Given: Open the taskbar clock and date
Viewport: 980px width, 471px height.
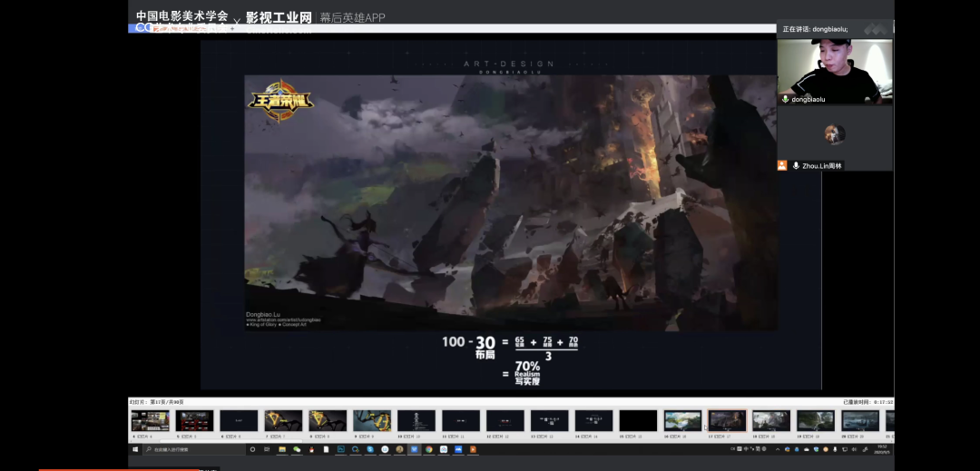Looking at the screenshot, I should [882, 449].
